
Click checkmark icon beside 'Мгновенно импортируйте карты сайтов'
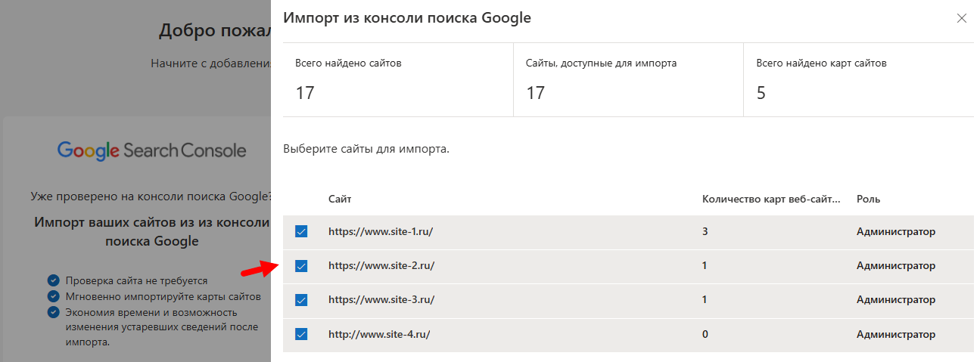(53, 296)
